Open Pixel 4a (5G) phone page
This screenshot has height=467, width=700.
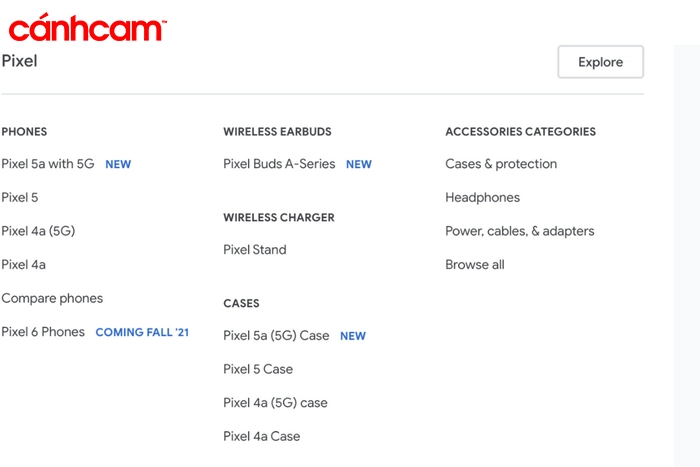[x=38, y=231]
